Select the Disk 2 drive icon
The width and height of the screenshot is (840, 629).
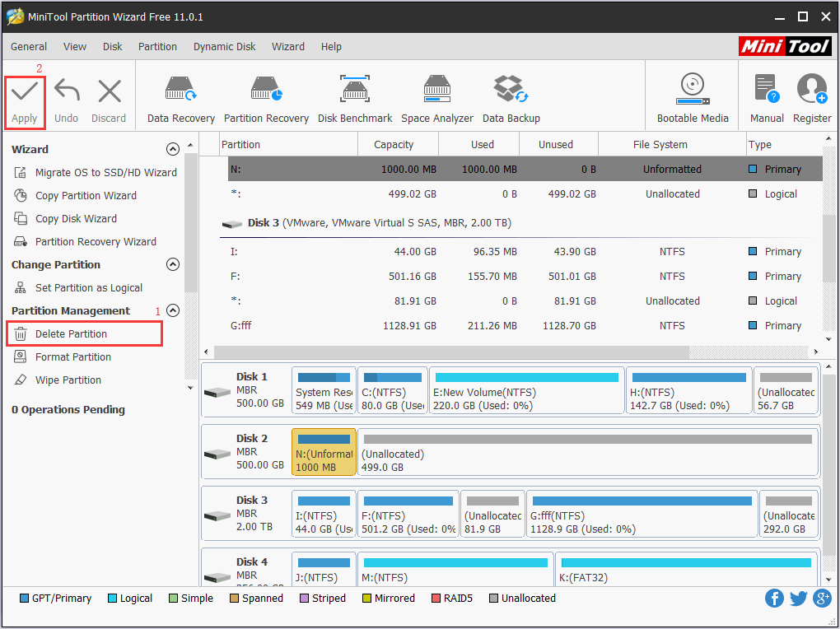click(217, 454)
